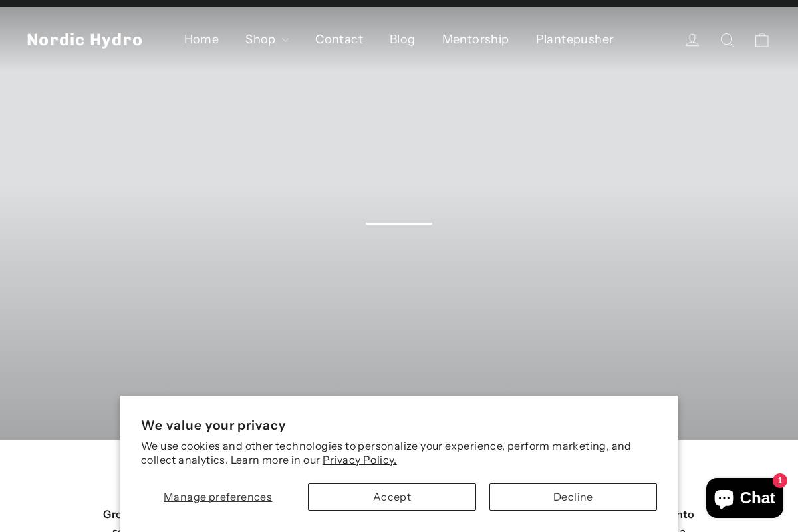Open the Privacy Policy link
Image resolution: width=798 pixels, height=532 pixels.
[359, 460]
